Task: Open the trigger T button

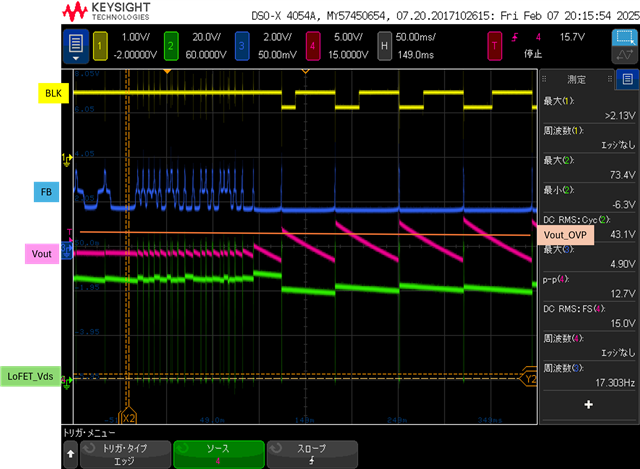Action: pyautogui.click(x=494, y=46)
